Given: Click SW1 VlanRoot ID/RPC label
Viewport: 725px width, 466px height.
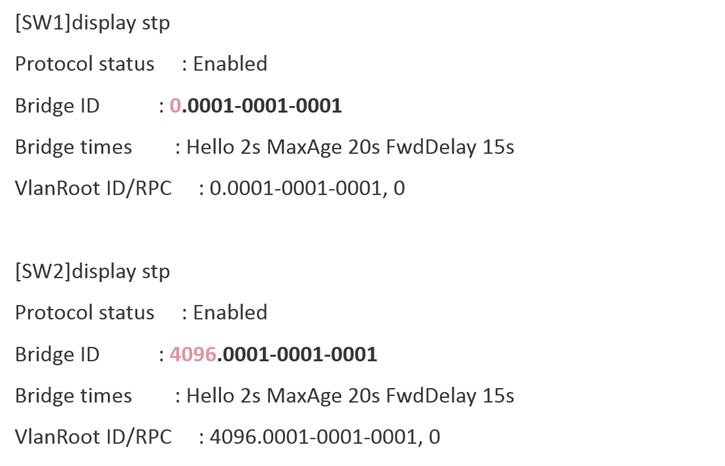Looking at the screenshot, I should tap(93, 189).
